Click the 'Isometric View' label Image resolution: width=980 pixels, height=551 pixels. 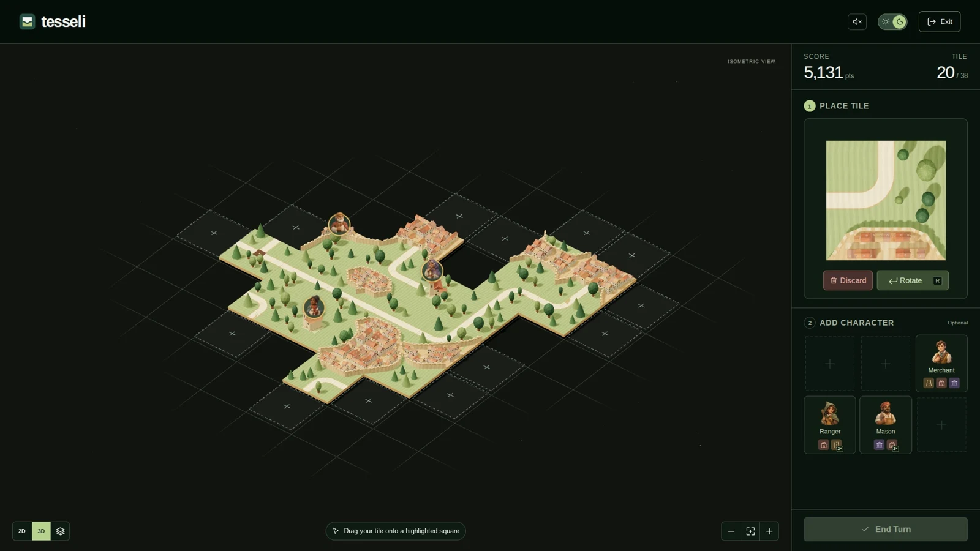point(752,61)
